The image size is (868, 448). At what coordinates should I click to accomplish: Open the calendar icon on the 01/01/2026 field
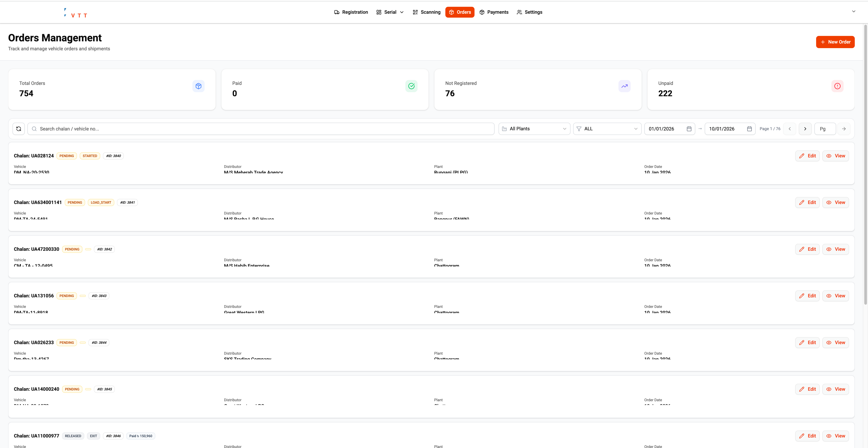click(689, 128)
